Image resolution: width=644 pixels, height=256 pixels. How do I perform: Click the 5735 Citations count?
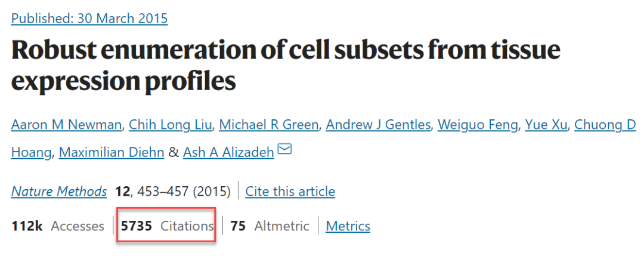click(x=166, y=226)
